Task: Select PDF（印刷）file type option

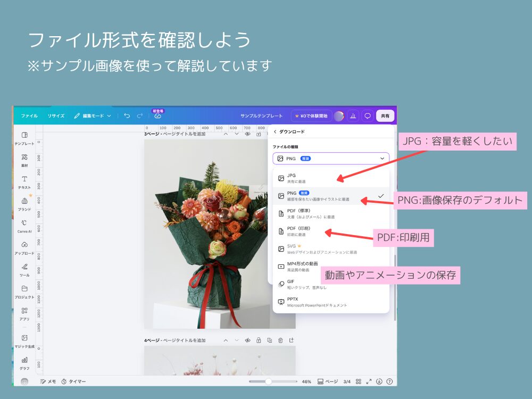Action: (331, 231)
